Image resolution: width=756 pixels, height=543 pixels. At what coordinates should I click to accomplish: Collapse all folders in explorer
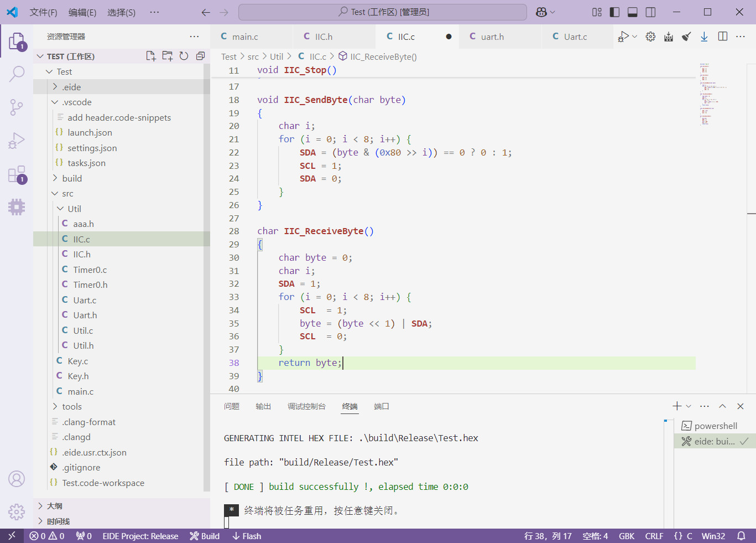click(x=200, y=56)
